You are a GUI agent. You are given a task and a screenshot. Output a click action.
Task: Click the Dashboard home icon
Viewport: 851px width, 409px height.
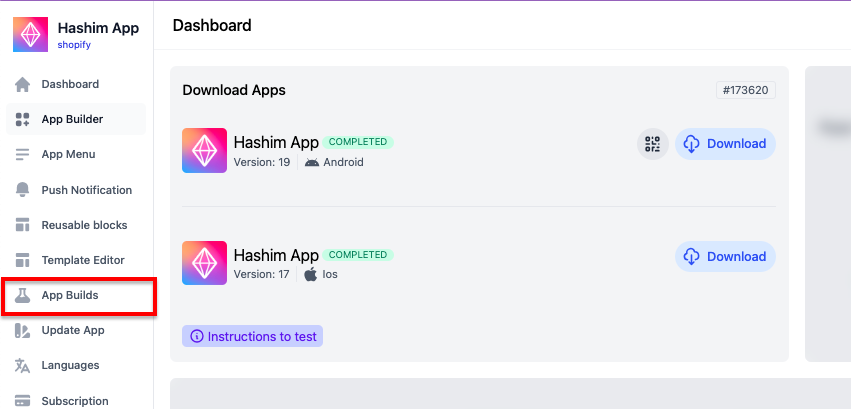(x=22, y=84)
